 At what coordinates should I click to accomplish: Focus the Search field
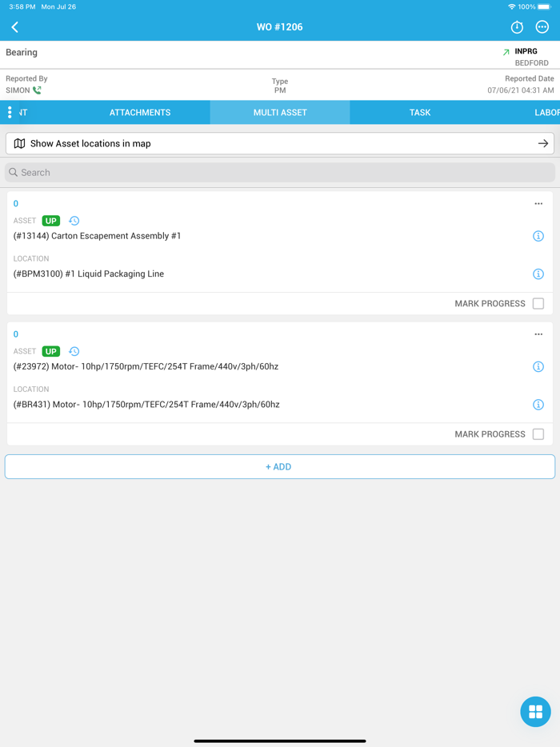point(280,173)
